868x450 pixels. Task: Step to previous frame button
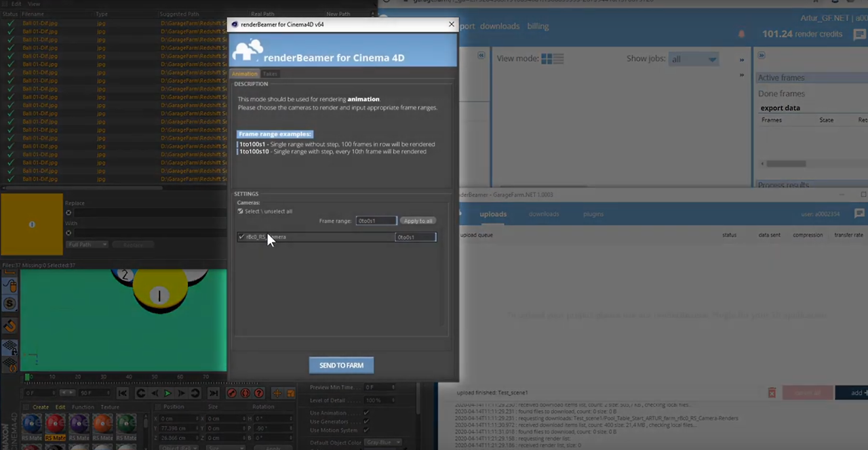(155, 393)
